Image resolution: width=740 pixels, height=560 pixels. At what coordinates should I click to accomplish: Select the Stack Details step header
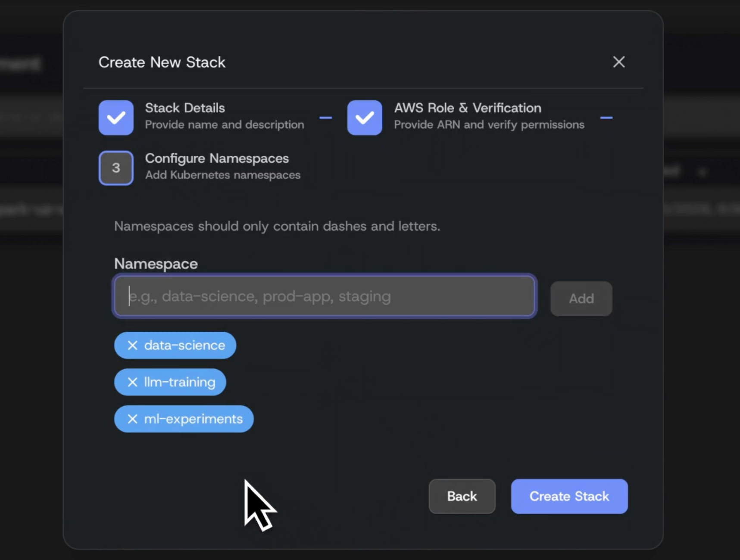coord(184,108)
